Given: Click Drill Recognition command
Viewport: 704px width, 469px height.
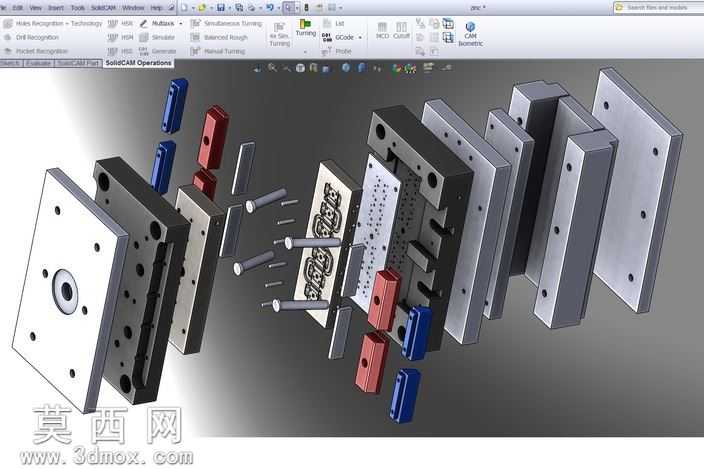Looking at the screenshot, I should 31,37.
